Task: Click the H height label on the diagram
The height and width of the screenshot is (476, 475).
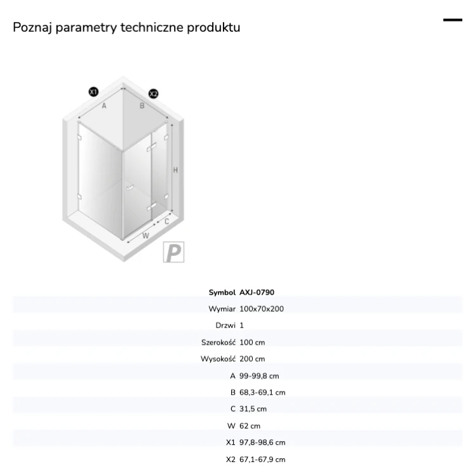Action: (175, 170)
